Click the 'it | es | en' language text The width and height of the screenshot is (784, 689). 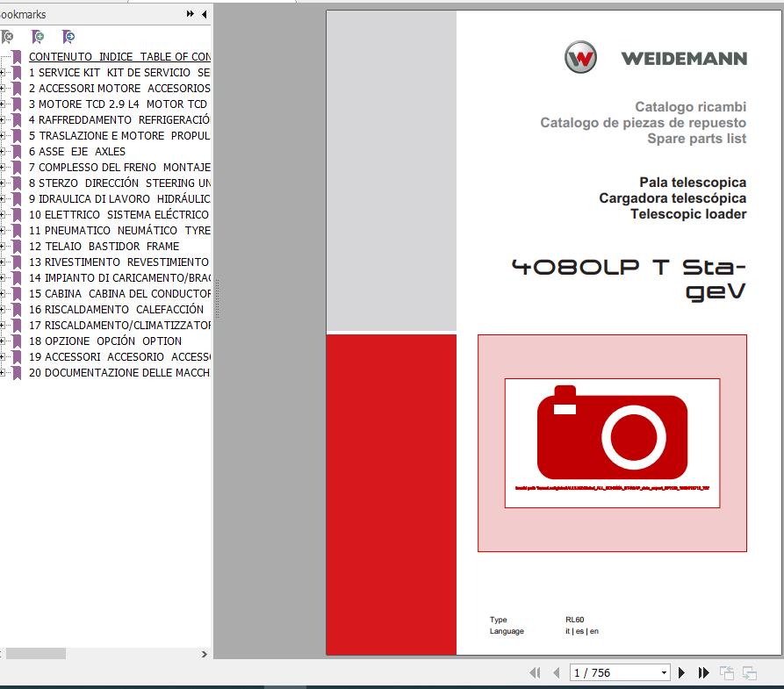point(582,631)
